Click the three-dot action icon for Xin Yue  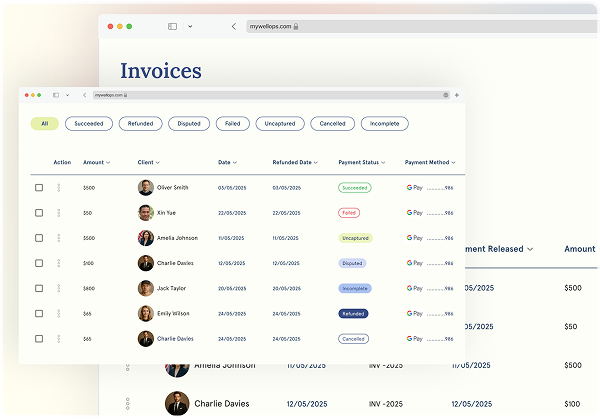59,213
